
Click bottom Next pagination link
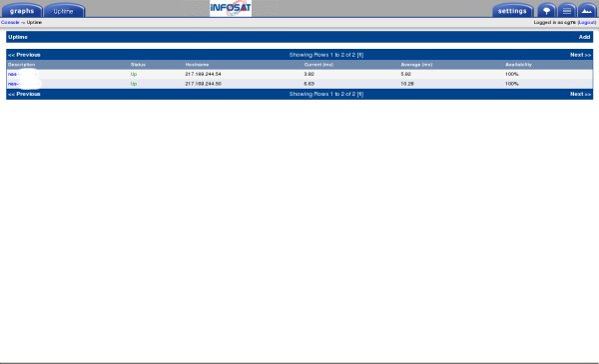click(x=580, y=94)
